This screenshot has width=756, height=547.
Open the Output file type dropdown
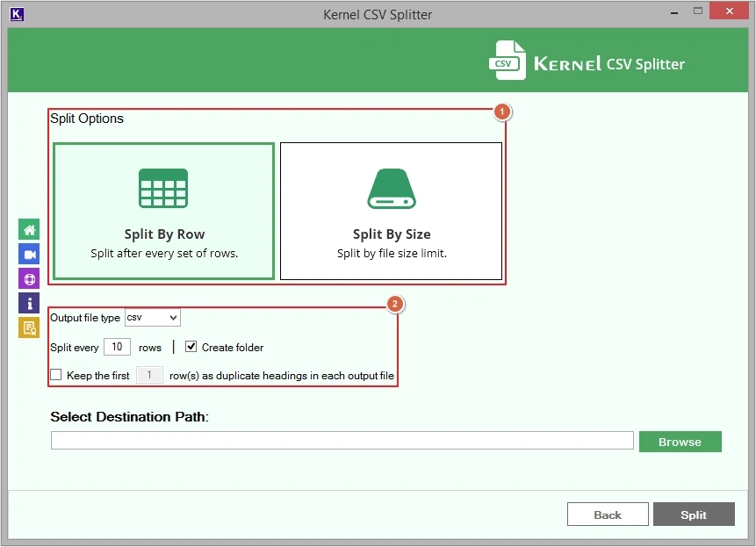(153, 318)
